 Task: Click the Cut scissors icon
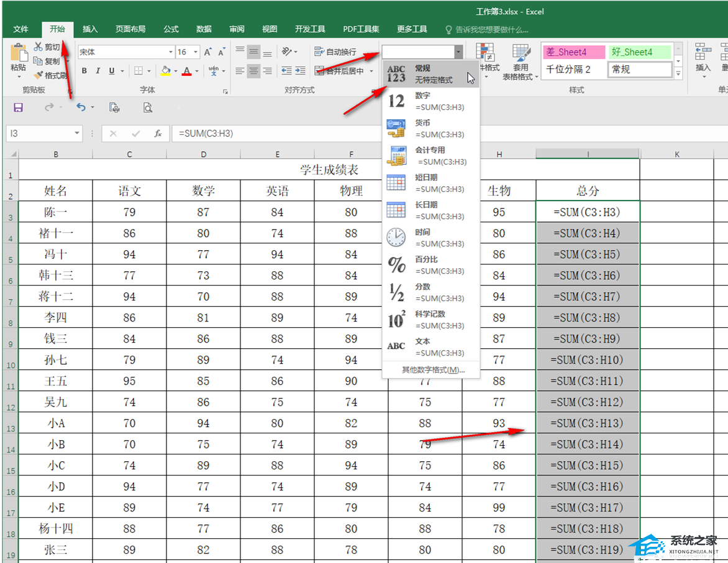pos(39,47)
